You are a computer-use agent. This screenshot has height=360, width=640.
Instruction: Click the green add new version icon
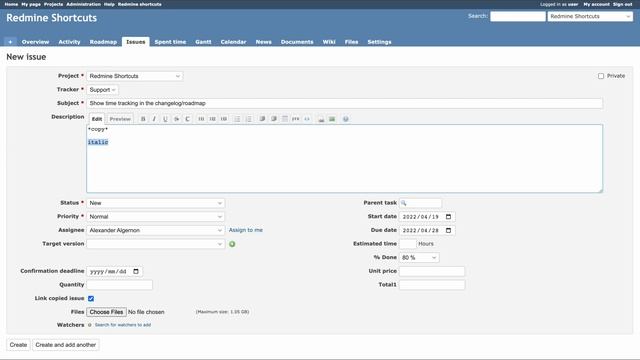point(232,244)
